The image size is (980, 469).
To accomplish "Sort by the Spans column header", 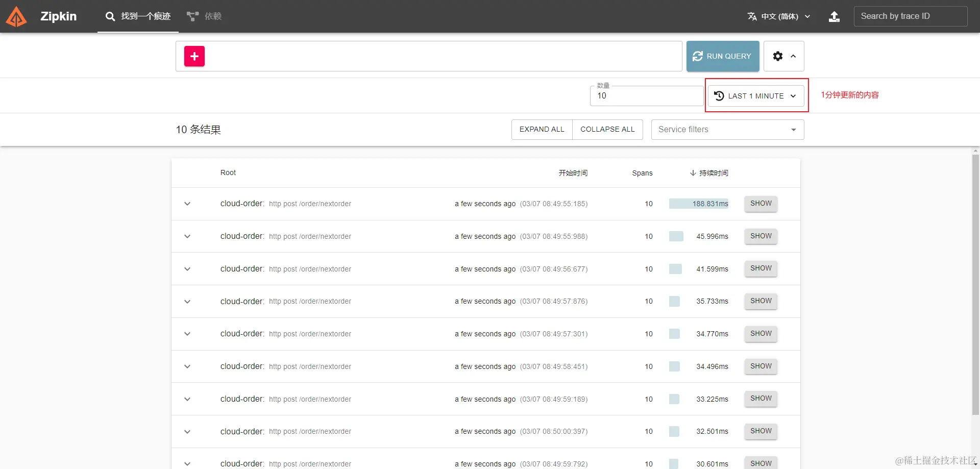I will pos(642,173).
